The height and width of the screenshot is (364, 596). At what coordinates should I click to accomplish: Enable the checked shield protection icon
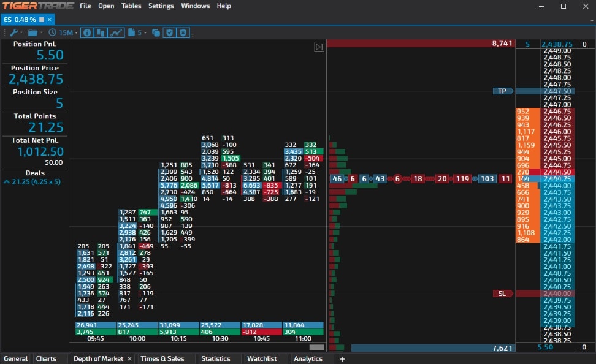click(x=170, y=32)
